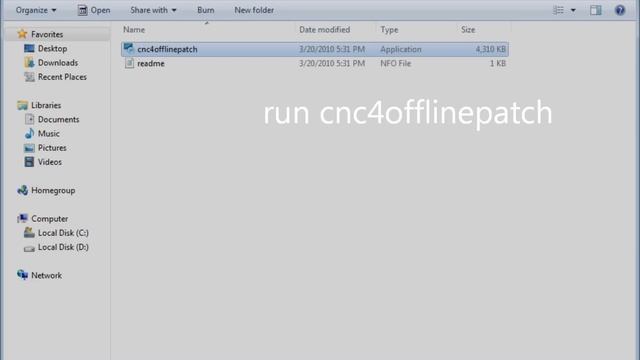Click the Videos library icon
Viewport: 640px width, 360px height.
pyautogui.click(x=29, y=162)
